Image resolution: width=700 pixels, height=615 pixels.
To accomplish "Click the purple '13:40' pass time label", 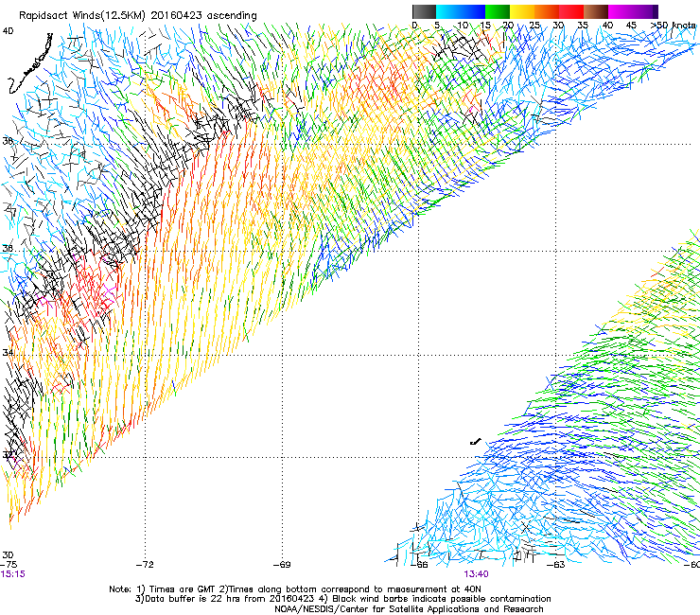I will coord(476,574).
